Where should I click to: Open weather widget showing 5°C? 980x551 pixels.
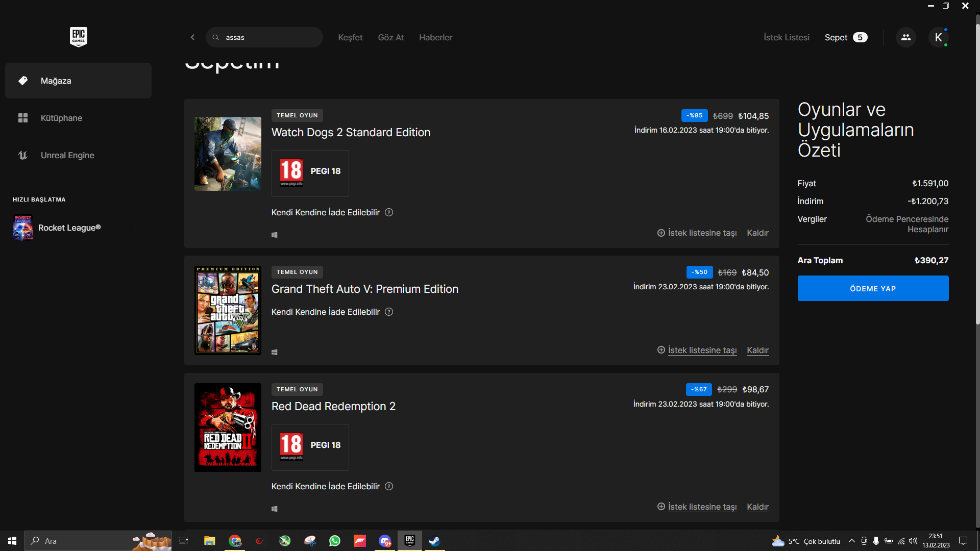point(806,541)
